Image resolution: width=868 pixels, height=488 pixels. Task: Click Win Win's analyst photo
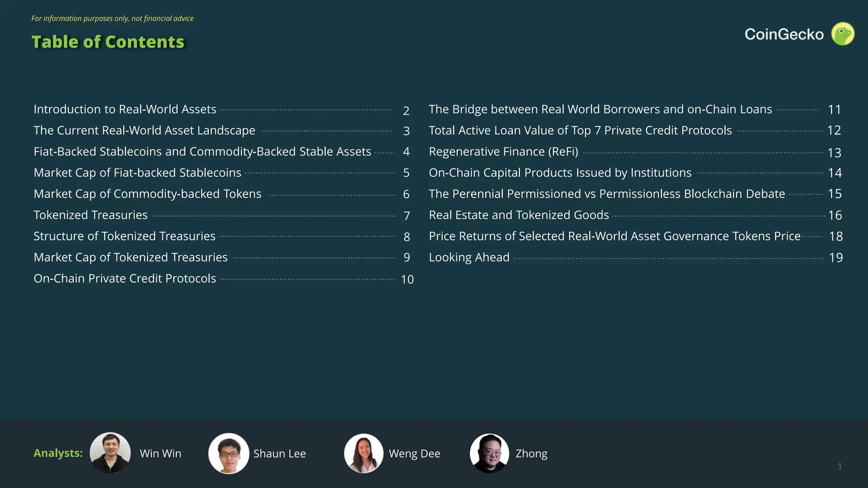point(110,453)
